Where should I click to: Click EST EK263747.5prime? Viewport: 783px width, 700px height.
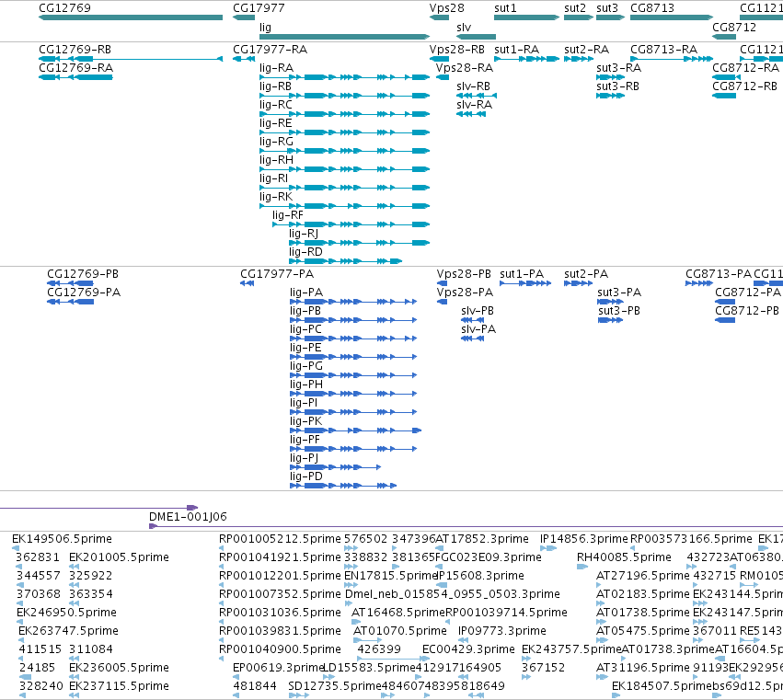[x=68, y=631]
